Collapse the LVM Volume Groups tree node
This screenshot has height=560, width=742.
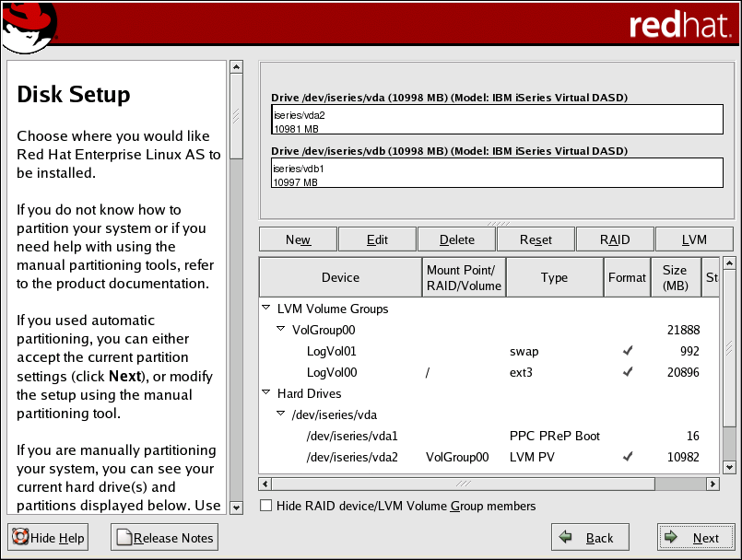(x=267, y=309)
